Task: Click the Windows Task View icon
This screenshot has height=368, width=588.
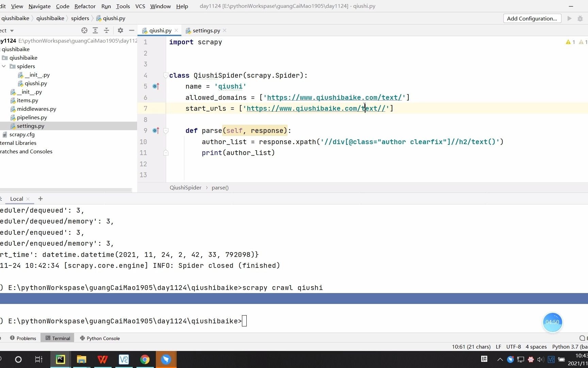Action: [x=39, y=359]
